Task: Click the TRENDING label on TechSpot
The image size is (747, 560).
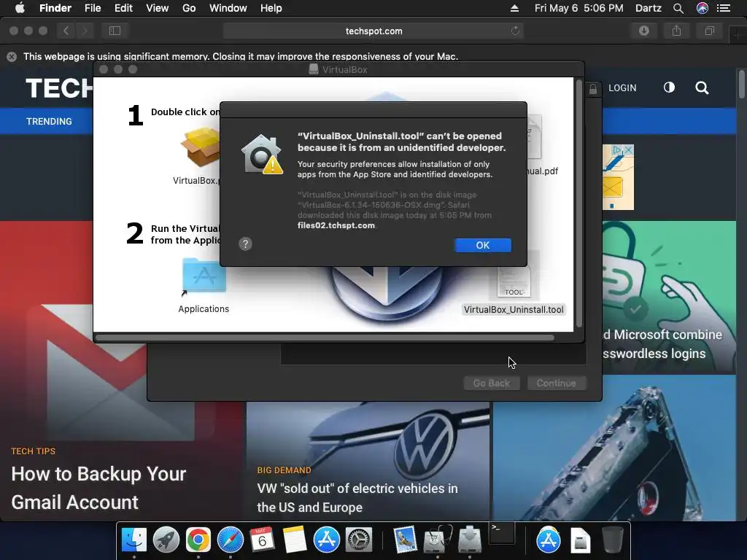Action: (x=49, y=122)
